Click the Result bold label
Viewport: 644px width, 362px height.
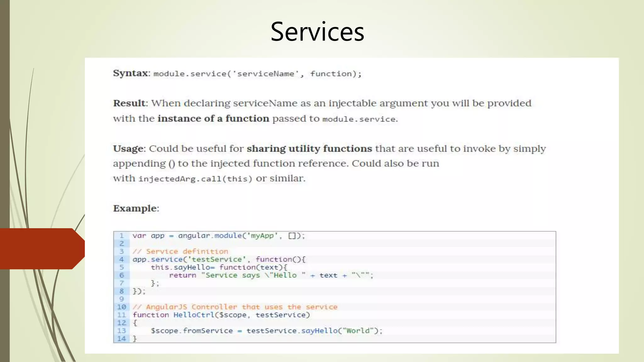(x=129, y=103)
